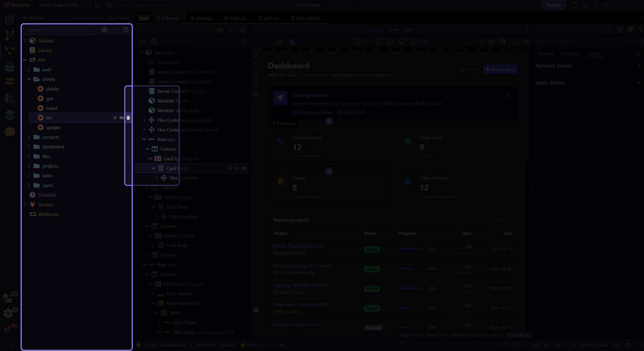Click the New project button
The height and width of the screenshot is (351, 644).
[500, 69]
